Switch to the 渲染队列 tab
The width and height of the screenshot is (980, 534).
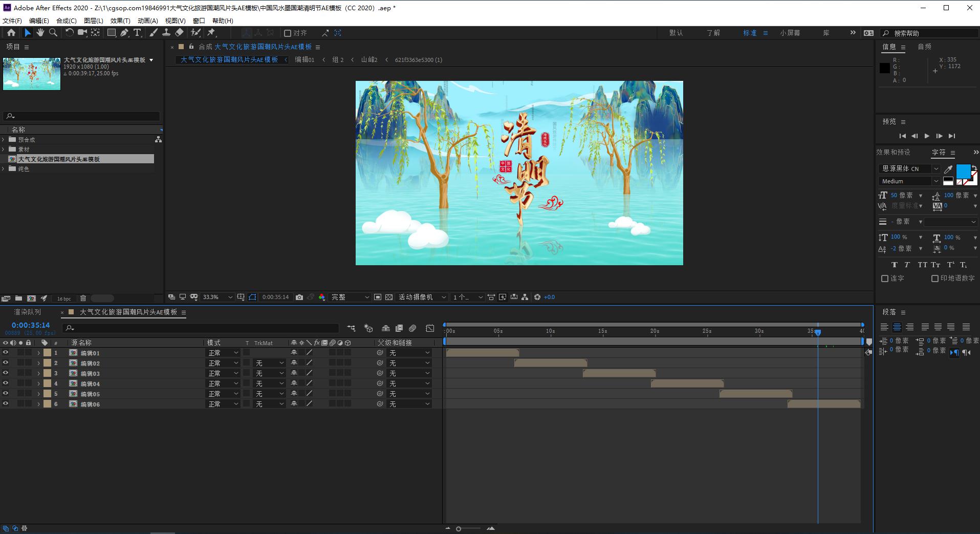click(x=27, y=312)
